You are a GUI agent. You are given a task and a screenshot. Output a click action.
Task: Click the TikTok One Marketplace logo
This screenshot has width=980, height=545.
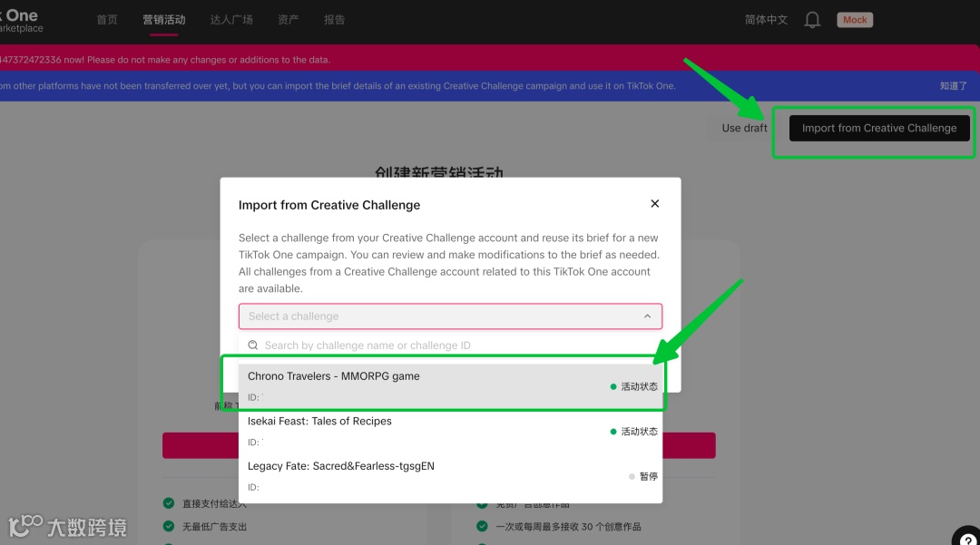(x=22, y=21)
